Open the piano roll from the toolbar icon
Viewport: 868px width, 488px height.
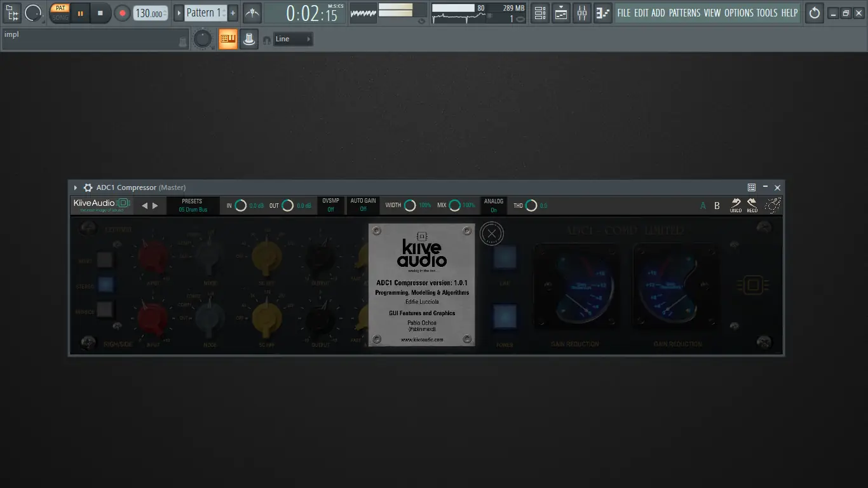pos(602,13)
